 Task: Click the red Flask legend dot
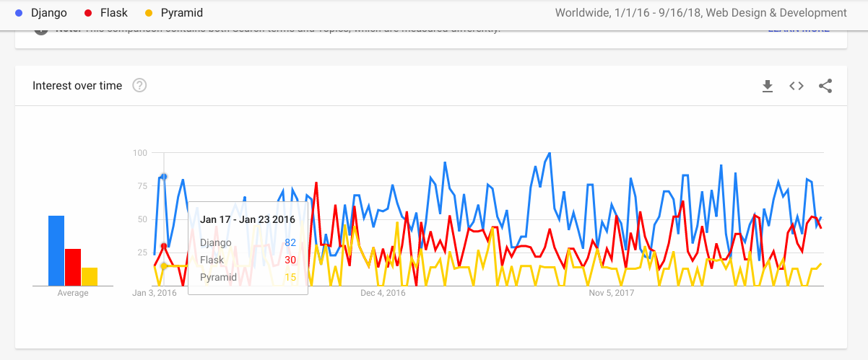pos(88,13)
